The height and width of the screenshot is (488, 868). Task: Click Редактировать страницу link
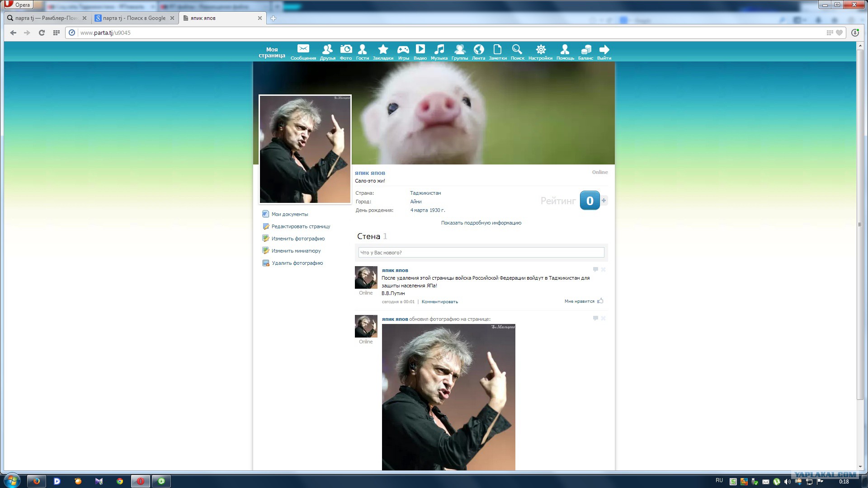(301, 226)
